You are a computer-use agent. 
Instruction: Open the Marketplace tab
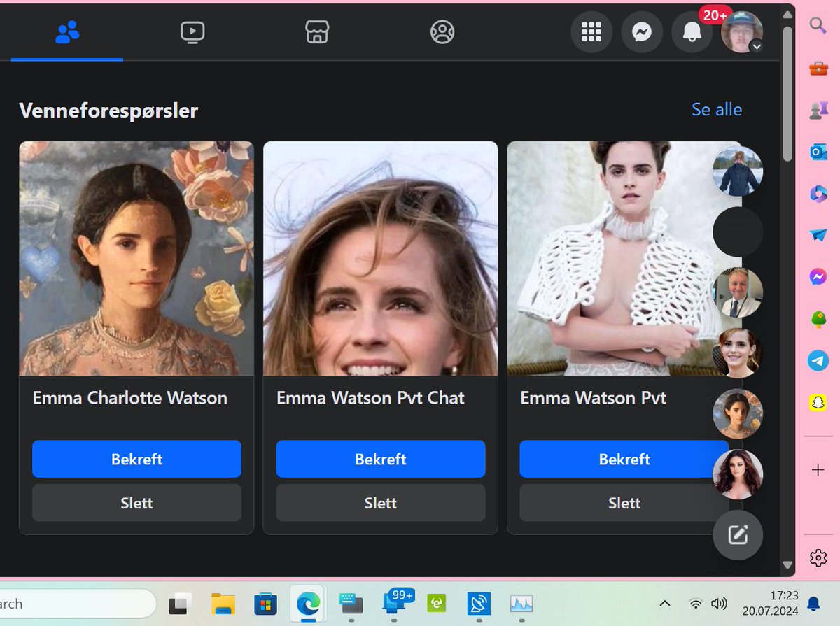317,32
